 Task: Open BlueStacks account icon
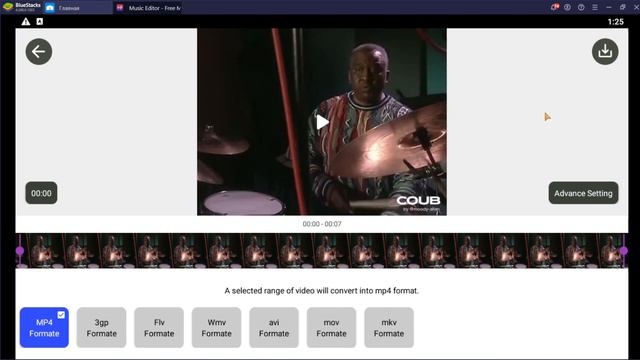567,7
